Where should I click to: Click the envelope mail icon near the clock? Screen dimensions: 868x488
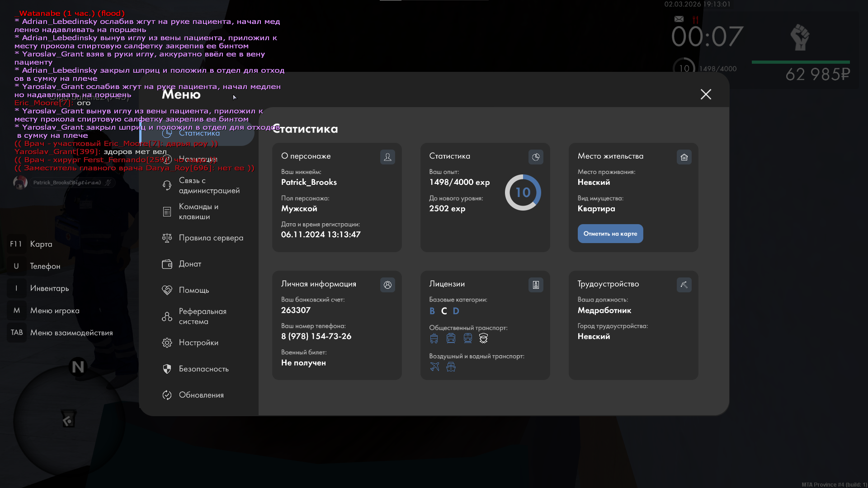coord(679,19)
